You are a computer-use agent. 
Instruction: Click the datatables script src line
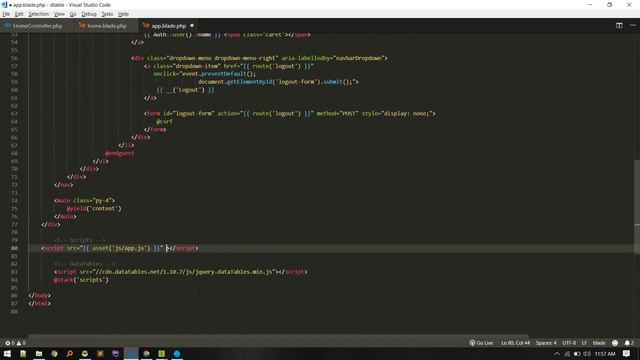pyautogui.click(x=181, y=272)
